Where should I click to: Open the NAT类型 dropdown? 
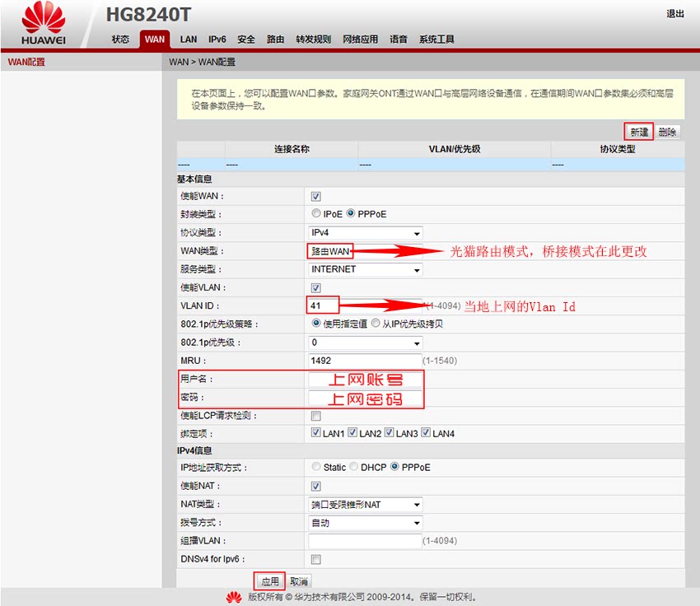[x=365, y=505]
